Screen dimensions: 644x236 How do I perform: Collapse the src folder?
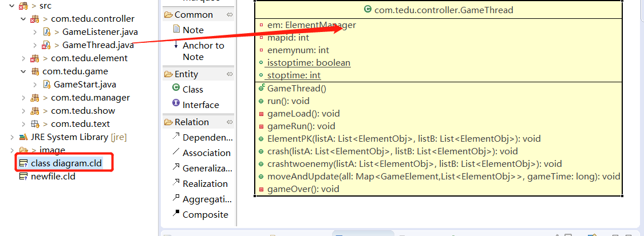[11, 6]
